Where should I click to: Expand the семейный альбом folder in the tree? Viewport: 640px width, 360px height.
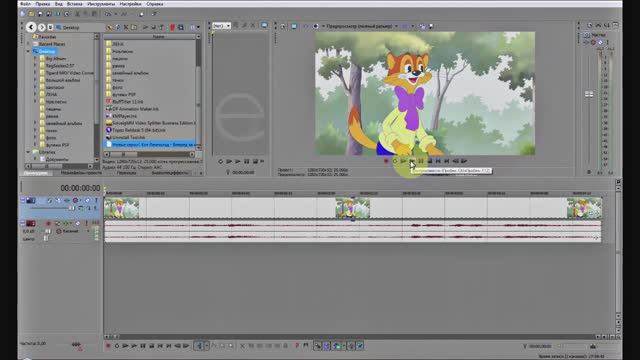36,123
